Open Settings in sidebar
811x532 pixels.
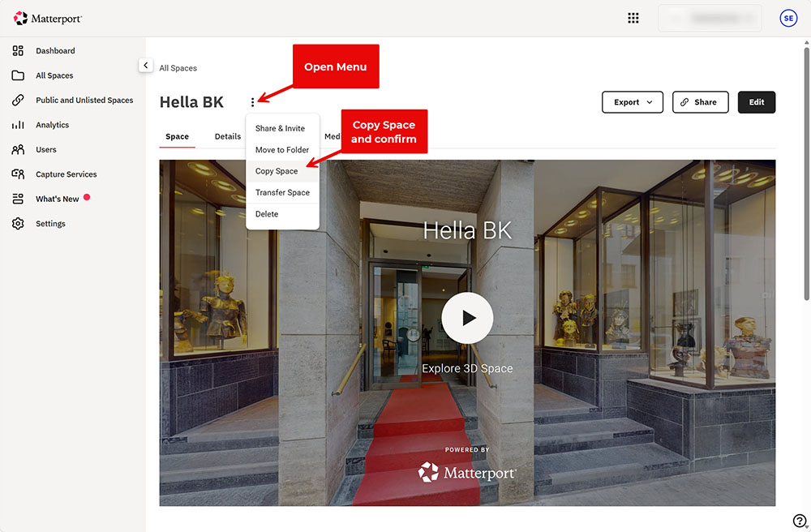click(x=50, y=224)
